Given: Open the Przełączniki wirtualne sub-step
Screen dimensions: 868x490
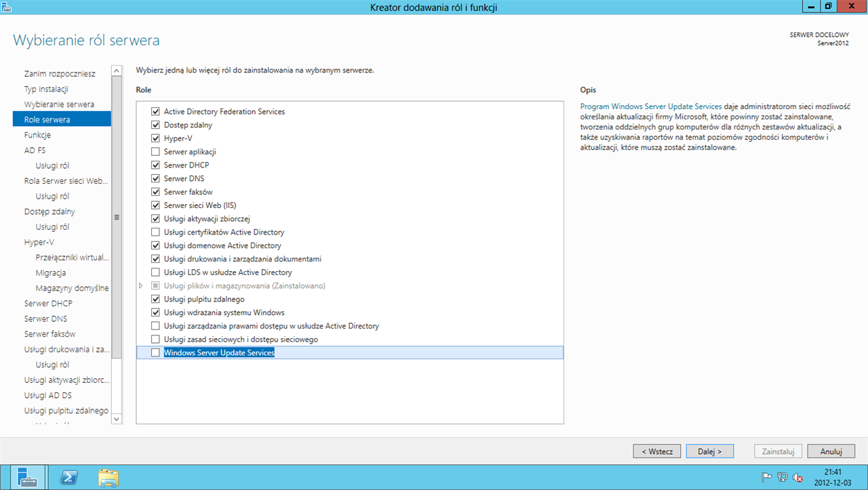Looking at the screenshot, I should click(x=72, y=258).
